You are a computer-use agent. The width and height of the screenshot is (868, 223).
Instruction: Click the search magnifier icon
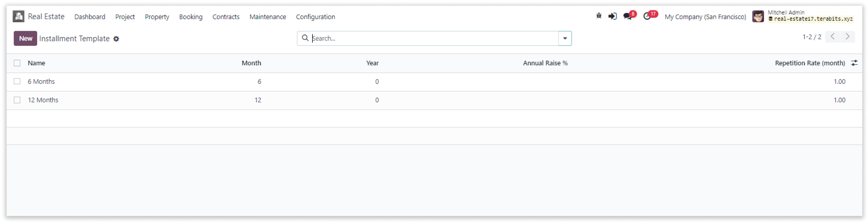pos(305,38)
